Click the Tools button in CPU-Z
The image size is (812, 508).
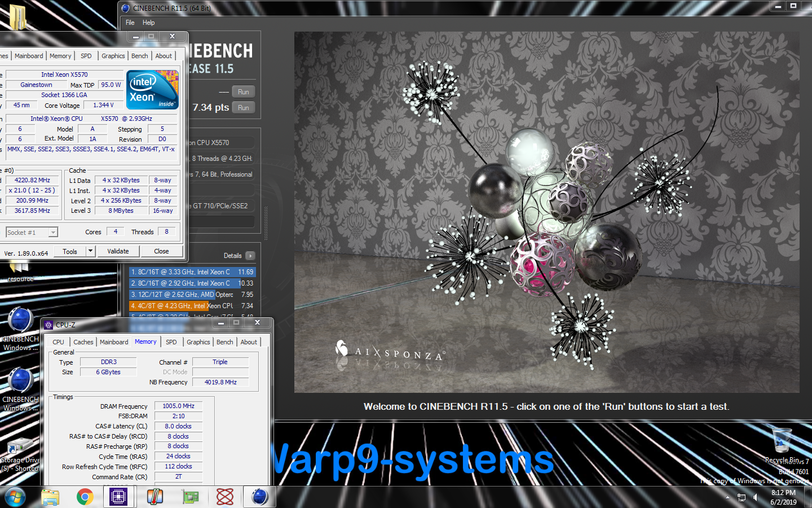[70, 251]
